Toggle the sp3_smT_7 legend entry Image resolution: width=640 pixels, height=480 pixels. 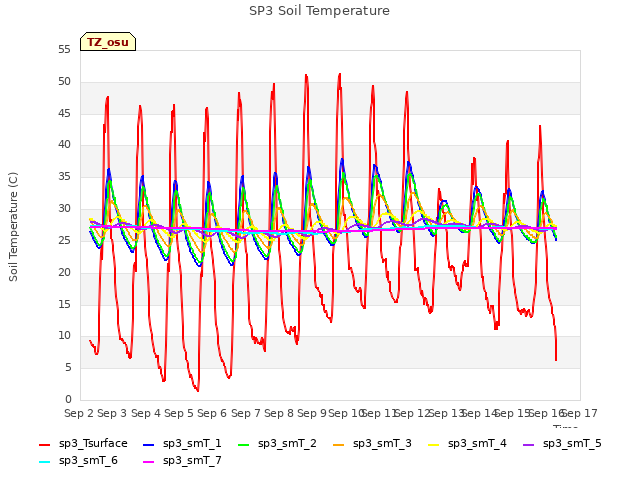pos(182,460)
